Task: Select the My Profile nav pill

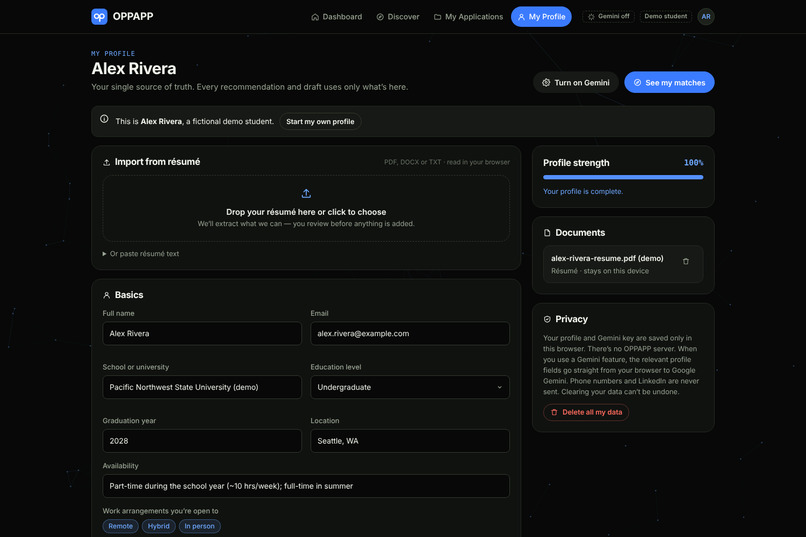Action: coord(541,17)
